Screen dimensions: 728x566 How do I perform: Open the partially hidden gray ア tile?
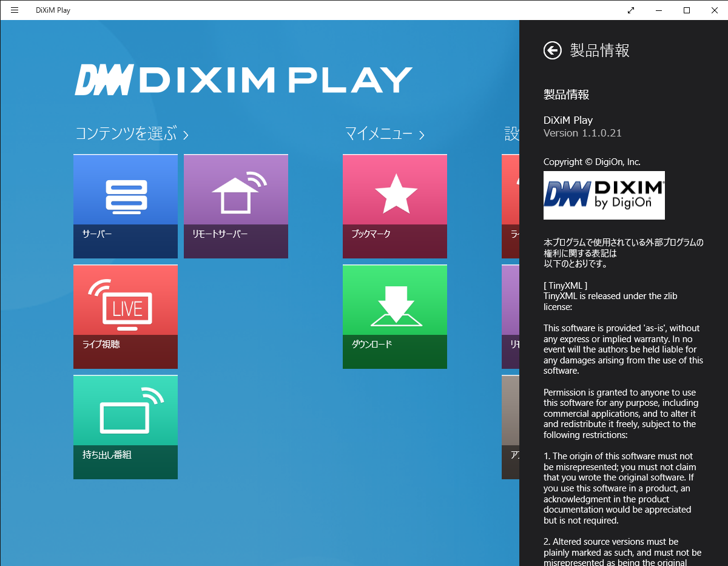pos(510,426)
